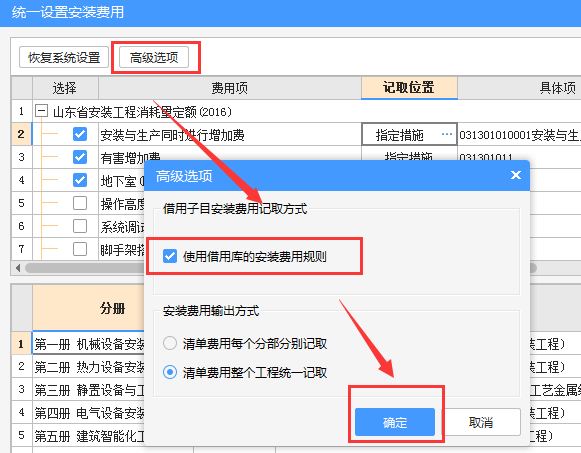Click the 取消 button
Viewport: 581px width, 453px height.
(481, 422)
